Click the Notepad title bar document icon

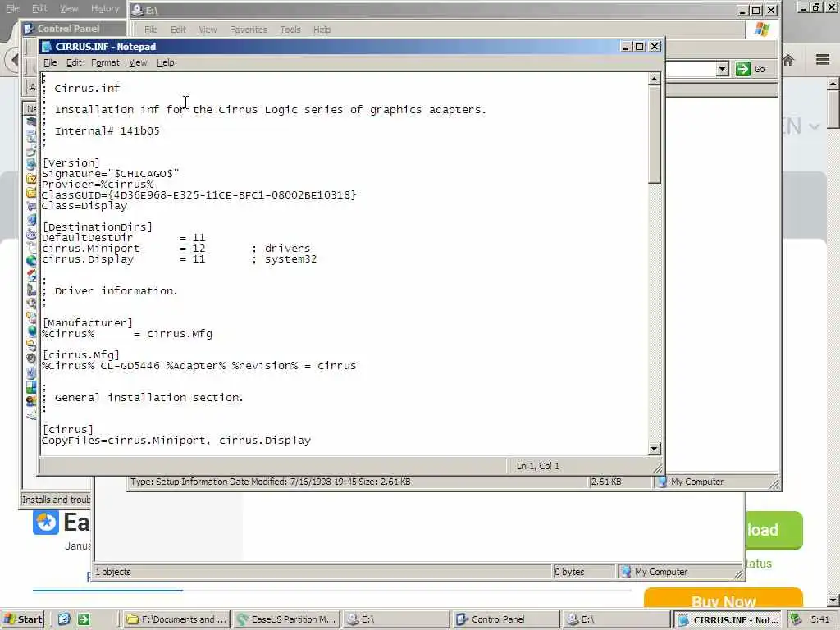47,47
